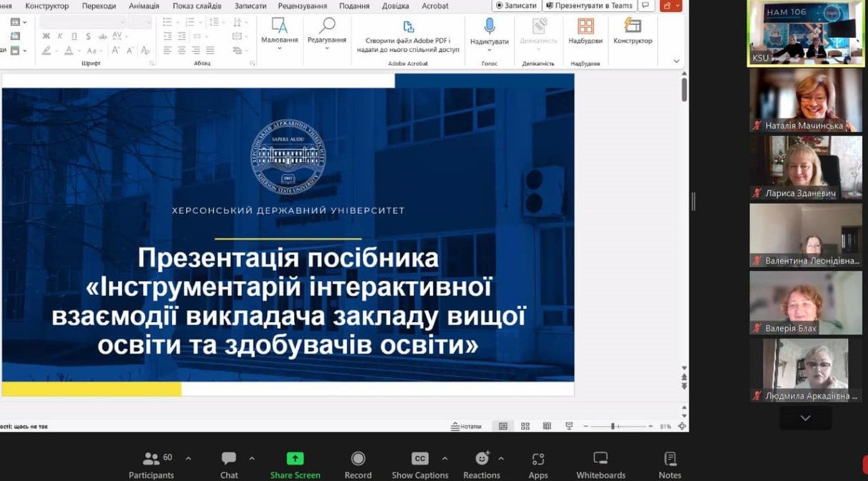
Task: Open the Анімація ribbon tab
Action: tap(144, 5)
